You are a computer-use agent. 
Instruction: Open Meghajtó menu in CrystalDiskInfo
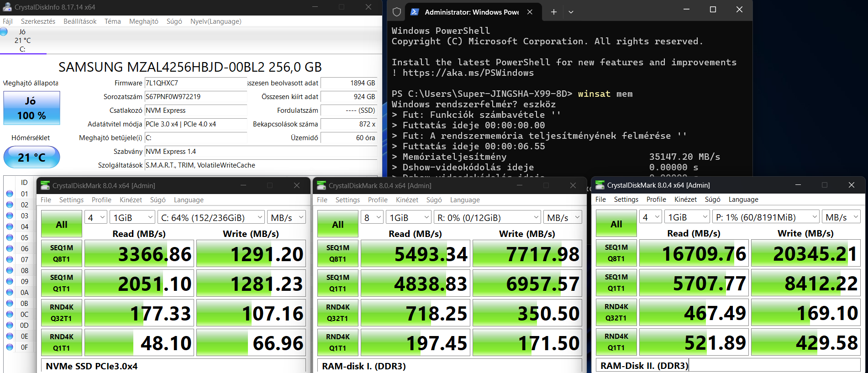[143, 21]
